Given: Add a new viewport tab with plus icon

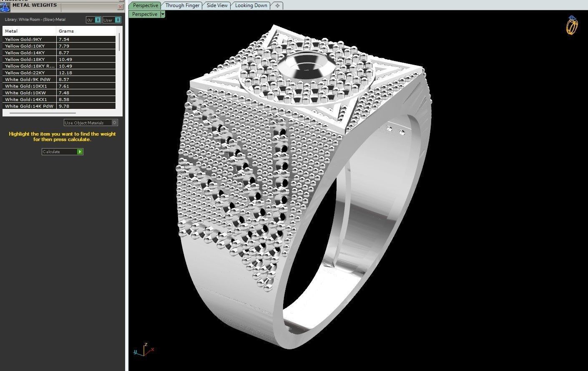Looking at the screenshot, I should [277, 5].
